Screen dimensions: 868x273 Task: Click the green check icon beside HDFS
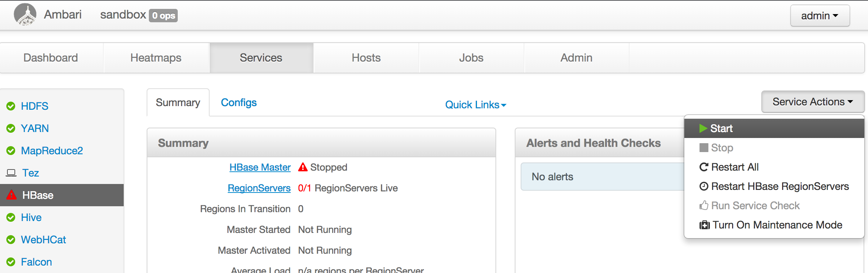tap(11, 106)
